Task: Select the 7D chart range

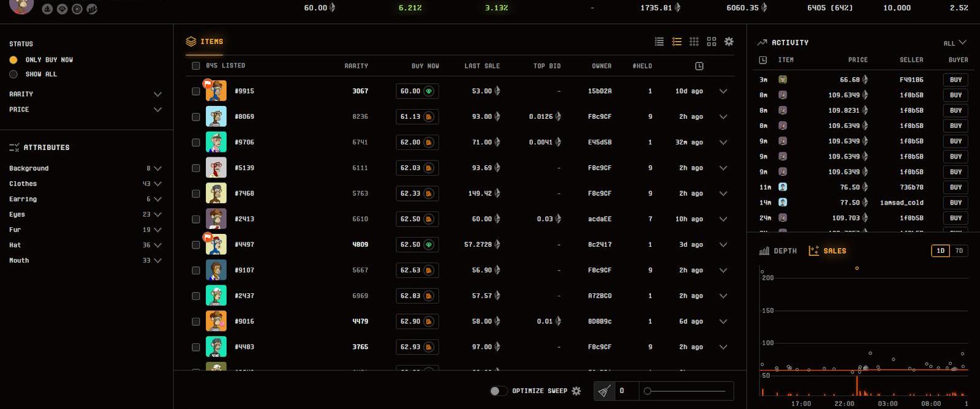Action: point(959,250)
